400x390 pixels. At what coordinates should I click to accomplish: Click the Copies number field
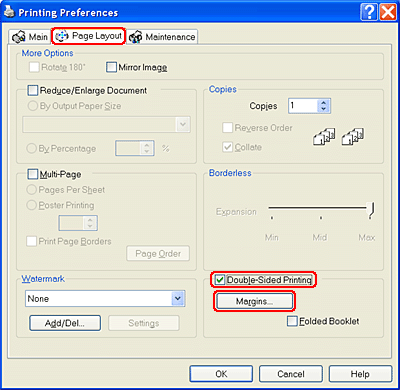point(303,106)
